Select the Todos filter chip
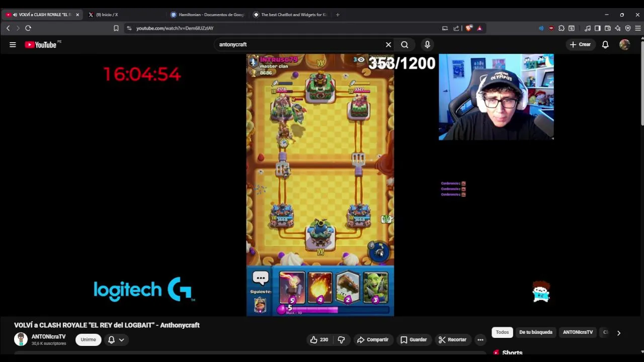 coord(502,332)
